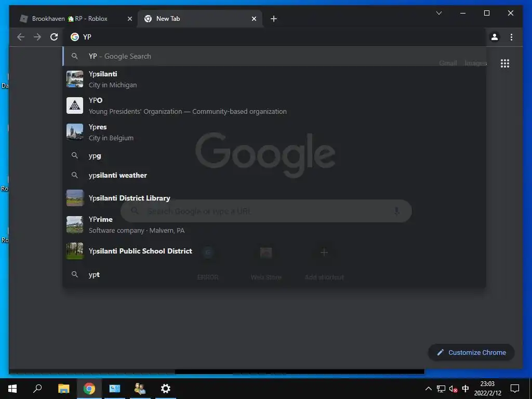532x399 pixels.
Task: Open a new tab with the plus button
Action: [274, 19]
